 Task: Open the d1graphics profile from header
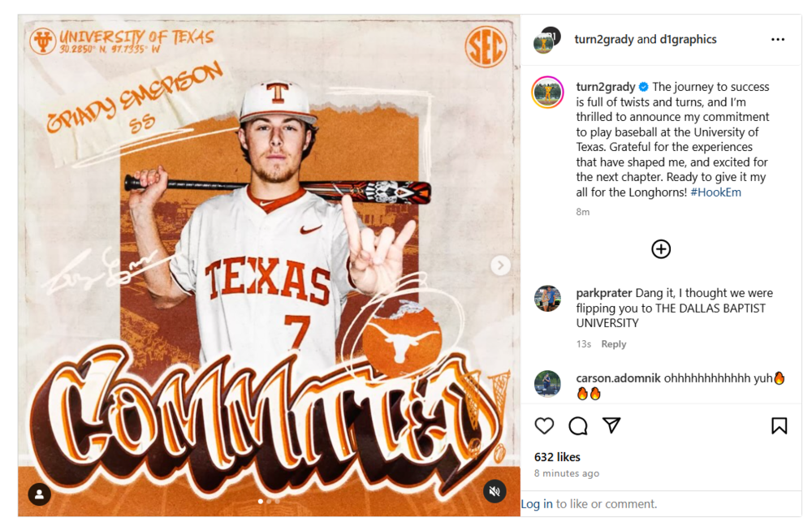pyautogui.click(x=688, y=40)
